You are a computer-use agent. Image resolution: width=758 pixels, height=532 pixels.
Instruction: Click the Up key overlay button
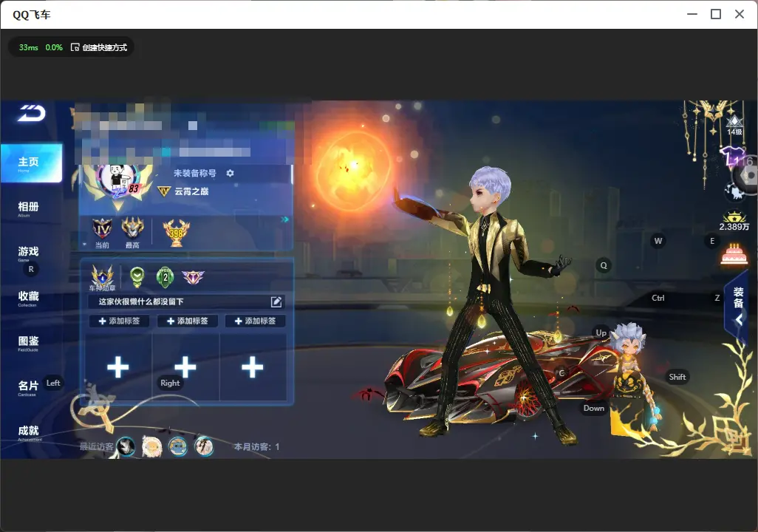601,332
